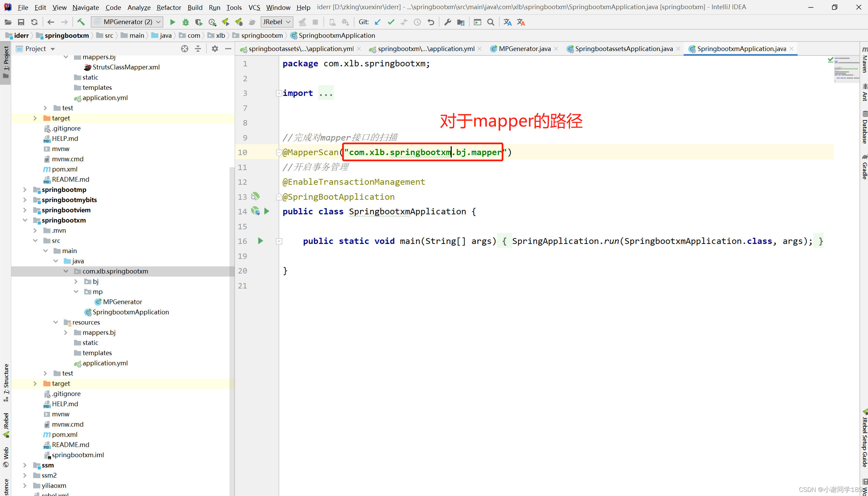868x496 pixels.
Task: Click Git commit checkmark icon
Action: click(391, 22)
